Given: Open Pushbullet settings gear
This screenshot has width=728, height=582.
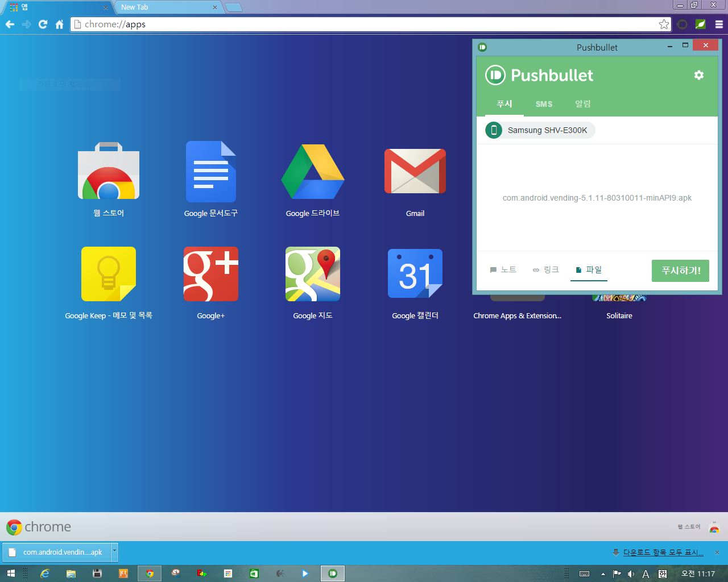Looking at the screenshot, I should click(x=698, y=75).
